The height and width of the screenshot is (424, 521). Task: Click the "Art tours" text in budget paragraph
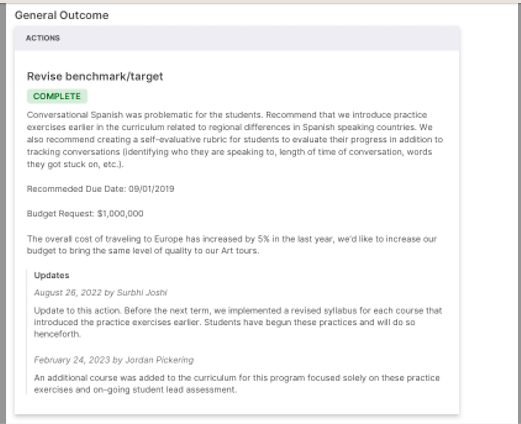[x=239, y=251]
